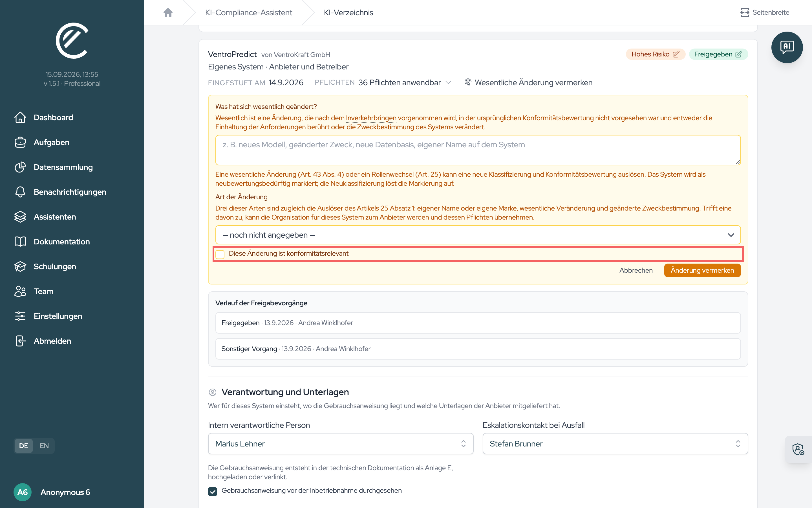Edit the Freigegeben status badge
812x508 pixels.
click(x=718, y=54)
